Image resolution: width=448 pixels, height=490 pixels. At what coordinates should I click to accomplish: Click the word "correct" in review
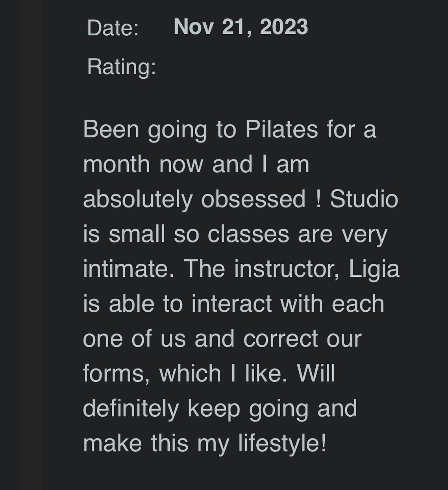point(280,339)
